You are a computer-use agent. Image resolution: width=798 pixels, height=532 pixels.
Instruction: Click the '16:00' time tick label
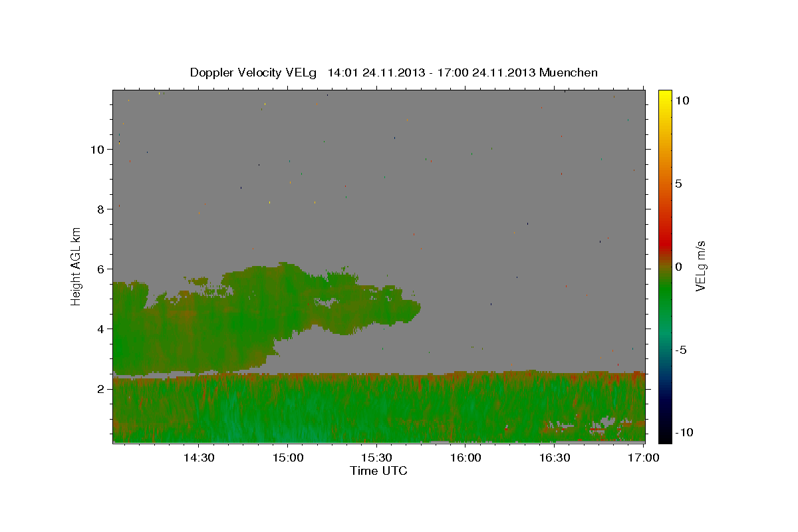[x=466, y=458]
